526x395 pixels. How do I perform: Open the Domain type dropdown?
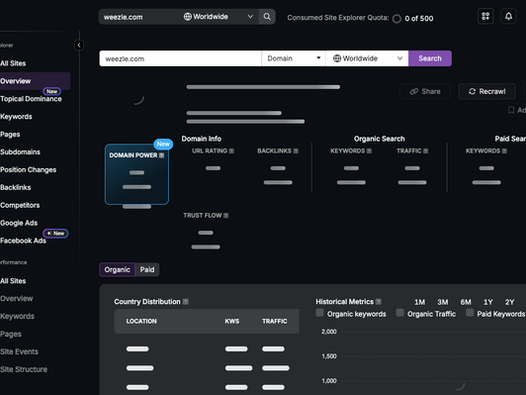click(294, 58)
